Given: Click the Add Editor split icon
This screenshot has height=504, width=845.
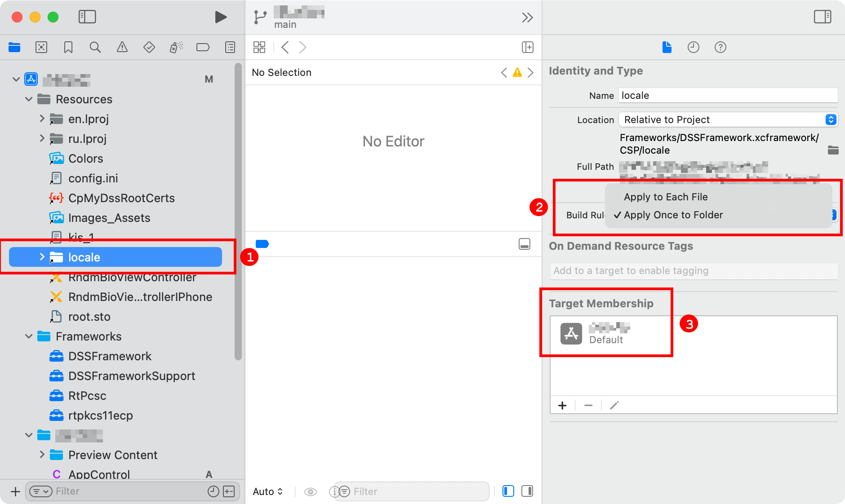Looking at the screenshot, I should pos(527,47).
